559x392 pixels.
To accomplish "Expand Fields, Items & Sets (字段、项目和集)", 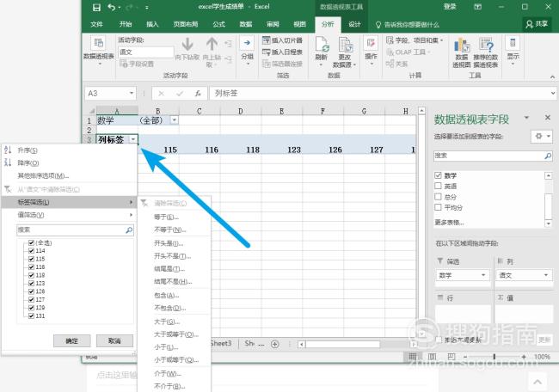I will [415, 40].
